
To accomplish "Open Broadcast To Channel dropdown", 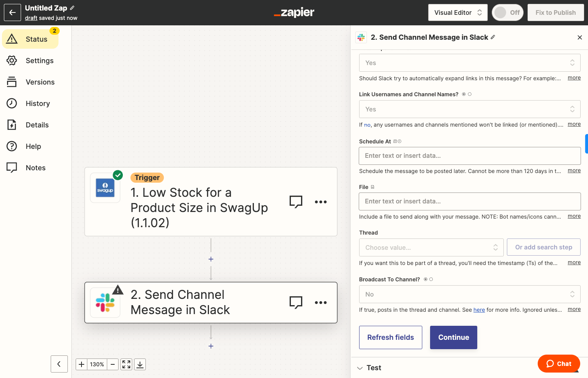I will point(470,294).
